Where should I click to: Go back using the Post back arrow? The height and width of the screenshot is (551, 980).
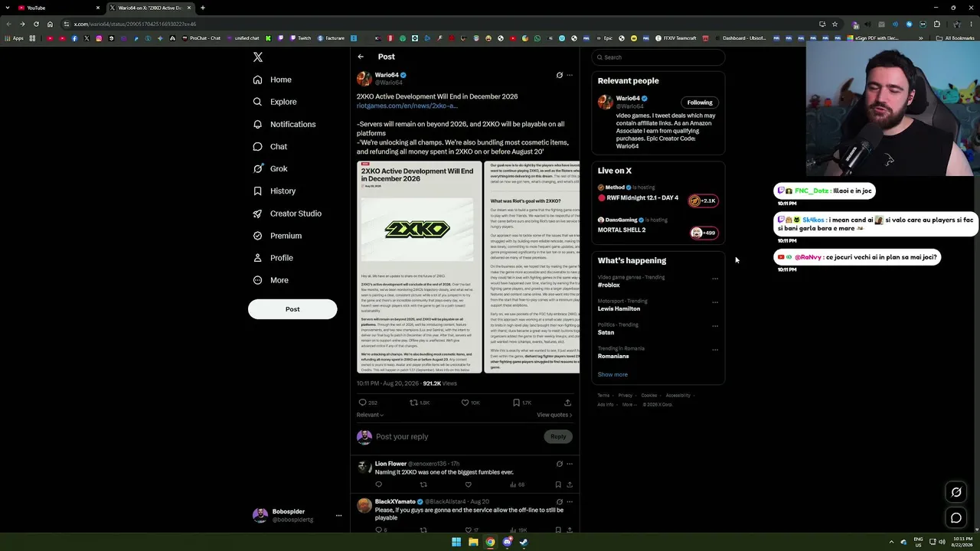361,57
